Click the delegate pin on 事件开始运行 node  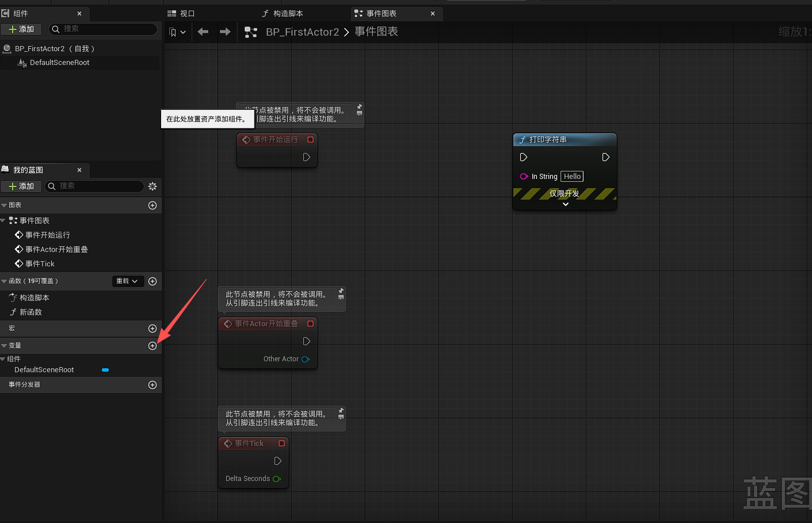pos(311,140)
